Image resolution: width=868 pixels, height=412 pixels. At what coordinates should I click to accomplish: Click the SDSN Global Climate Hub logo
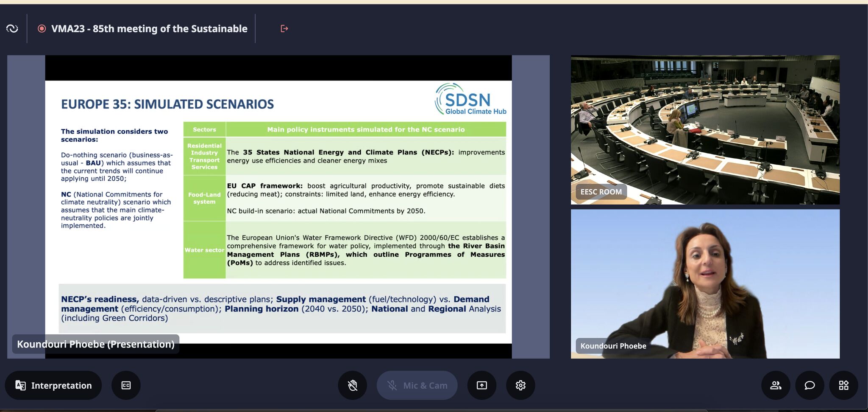point(470,100)
